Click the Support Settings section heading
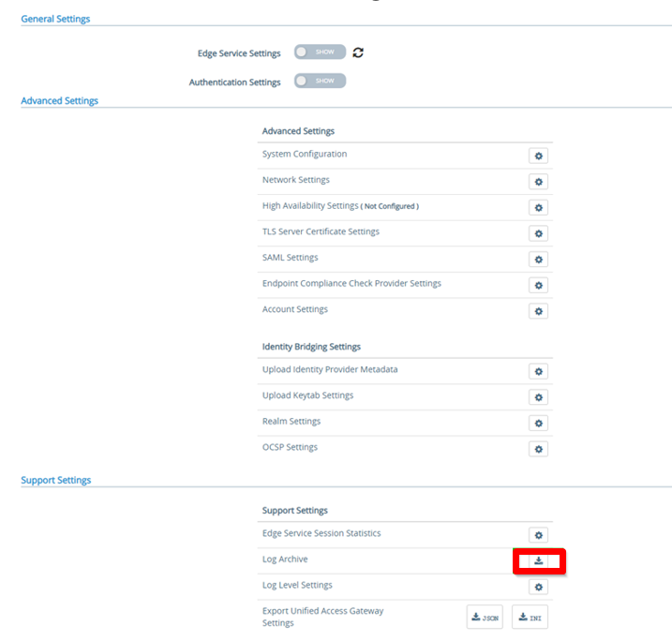 click(x=56, y=481)
